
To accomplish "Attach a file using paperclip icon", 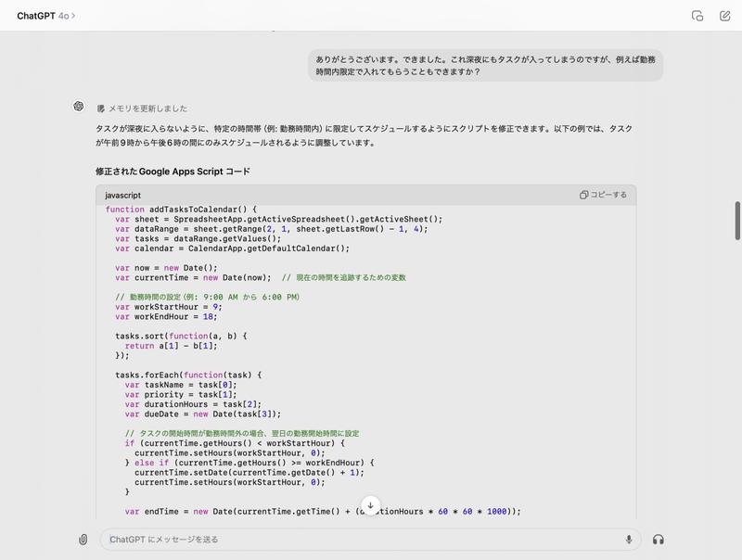I will pos(83,540).
